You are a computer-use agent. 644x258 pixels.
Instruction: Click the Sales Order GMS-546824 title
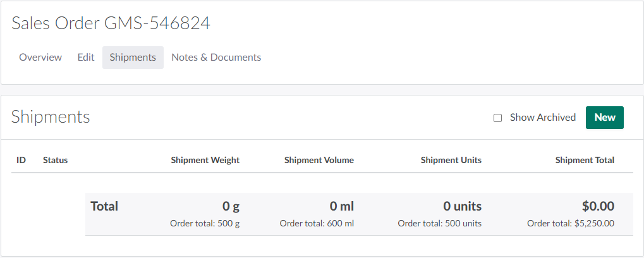(111, 23)
